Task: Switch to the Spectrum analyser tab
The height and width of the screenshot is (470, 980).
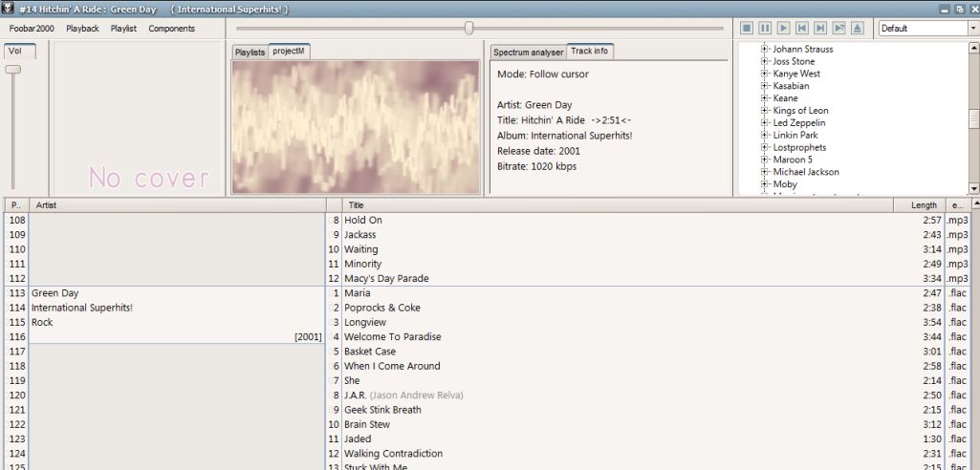Action: (528, 53)
